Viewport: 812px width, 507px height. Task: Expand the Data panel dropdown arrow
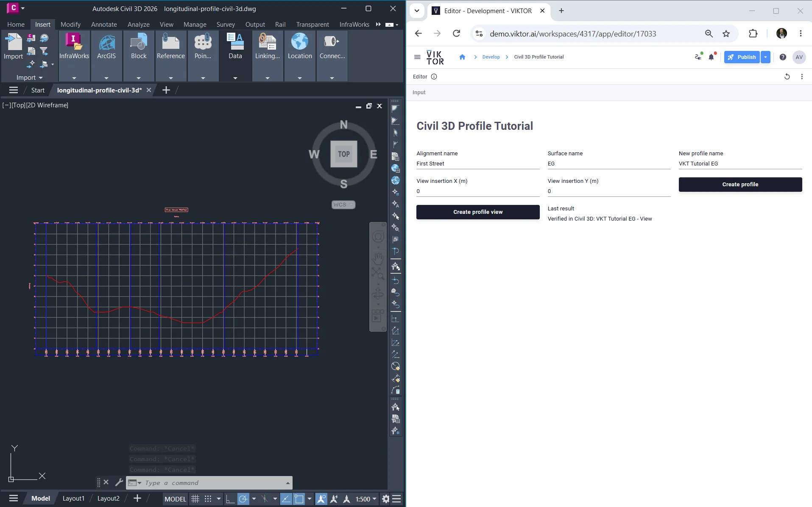pyautogui.click(x=235, y=78)
